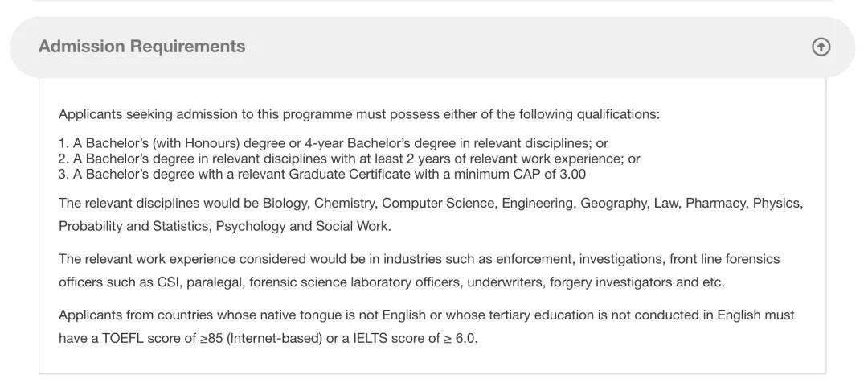Click requirement 1 about Bachelor's with Honours
The image size is (868, 387).
pyautogui.click(x=333, y=143)
